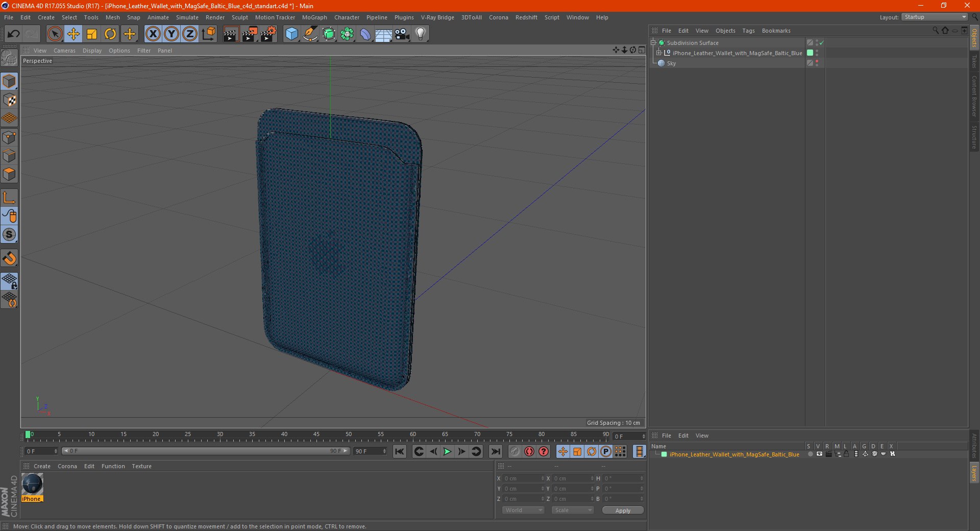Switch to Polygons mode
980x531 pixels.
(10, 174)
